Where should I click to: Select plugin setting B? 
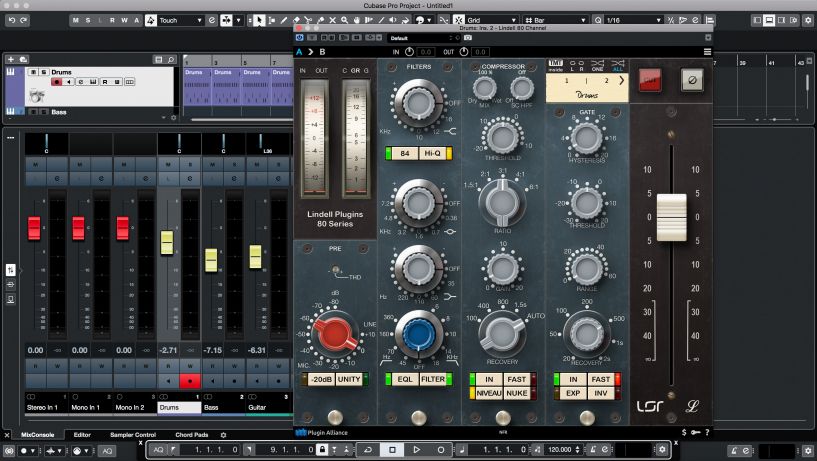pyautogui.click(x=323, y=52)
